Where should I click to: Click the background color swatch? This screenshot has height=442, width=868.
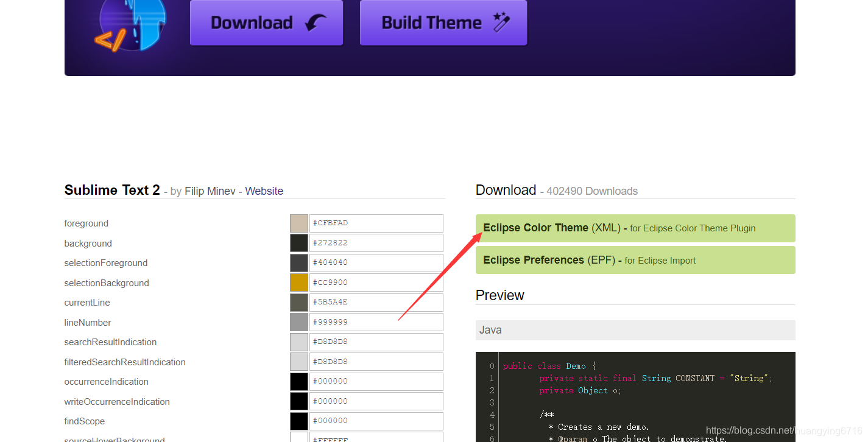tap(299, 243)
